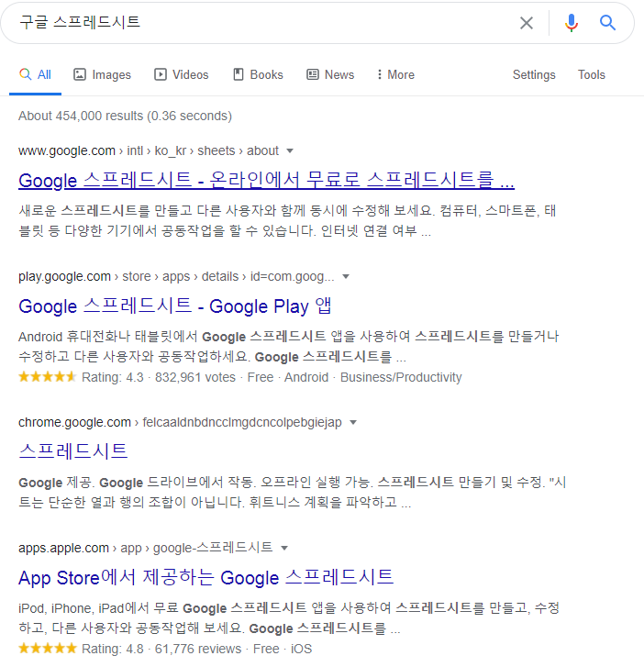
Task: Switch to the Videos tab
Action: (182, 75)
